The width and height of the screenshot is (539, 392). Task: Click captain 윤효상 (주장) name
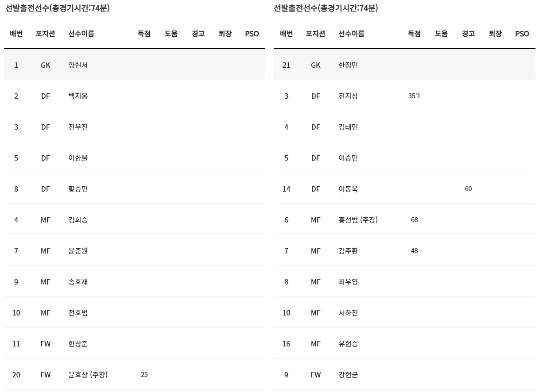click(88, 375)
